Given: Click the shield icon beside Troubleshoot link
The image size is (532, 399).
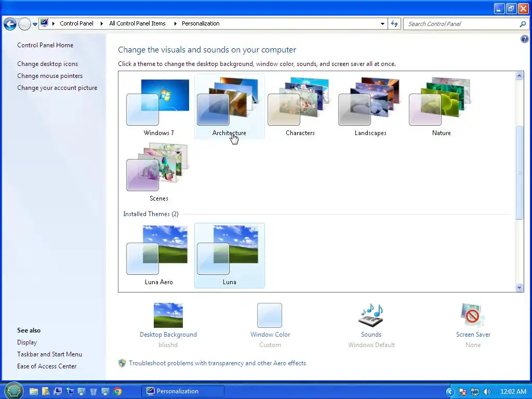Looking at the screenshot, I should click(x=122, y=363).
